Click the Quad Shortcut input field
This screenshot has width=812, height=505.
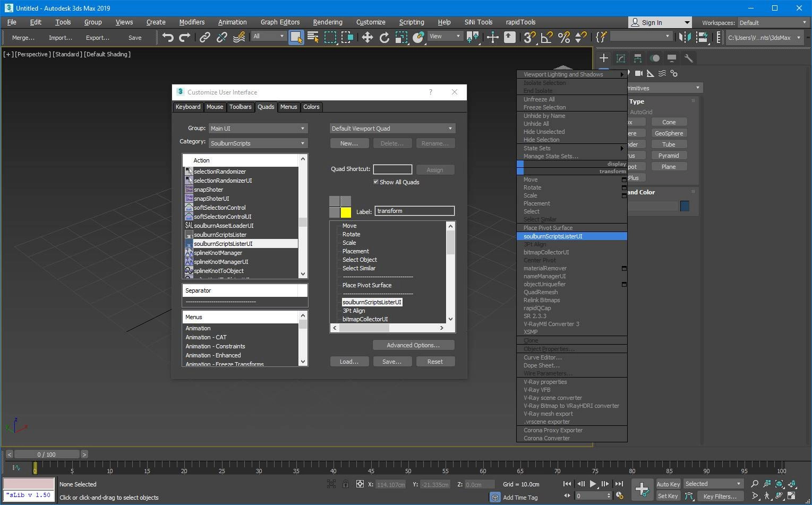tap(392, 169)
